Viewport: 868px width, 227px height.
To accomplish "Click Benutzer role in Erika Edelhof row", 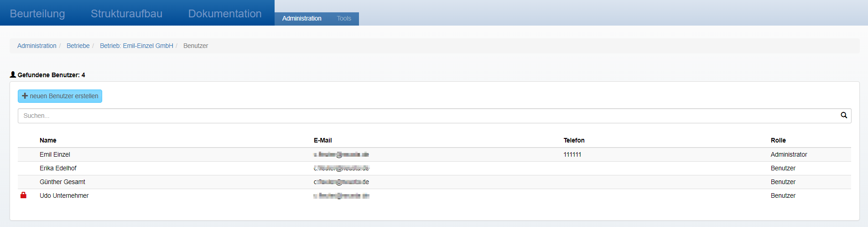I will pyautogui.click(x=783, y=168).
